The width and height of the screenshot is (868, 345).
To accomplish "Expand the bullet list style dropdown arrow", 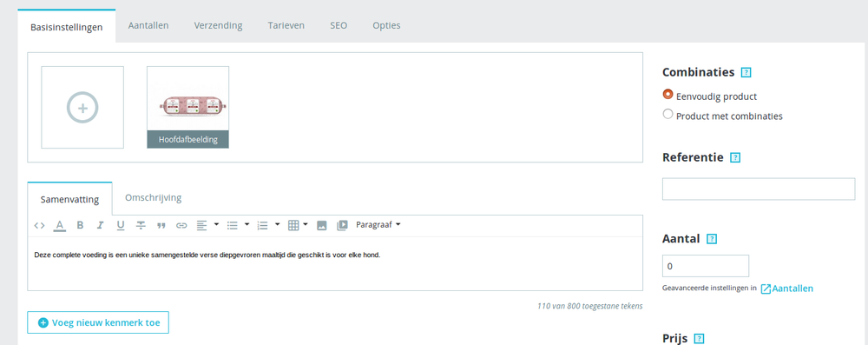I will (x=247, y=224).
